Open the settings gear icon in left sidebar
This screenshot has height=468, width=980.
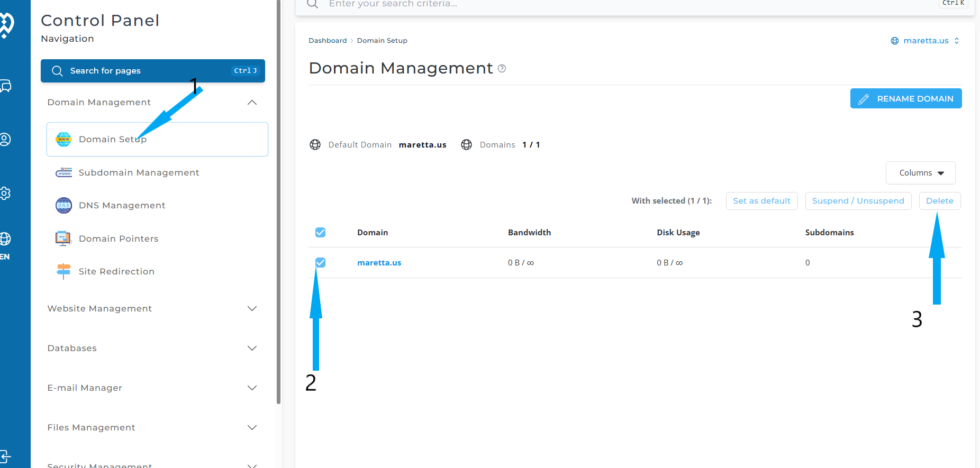5,193
